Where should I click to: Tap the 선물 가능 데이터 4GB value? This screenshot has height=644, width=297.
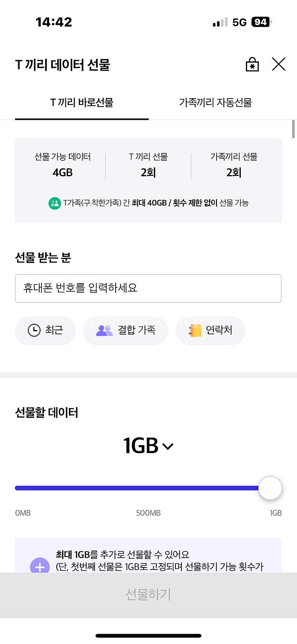click(63, 173)
